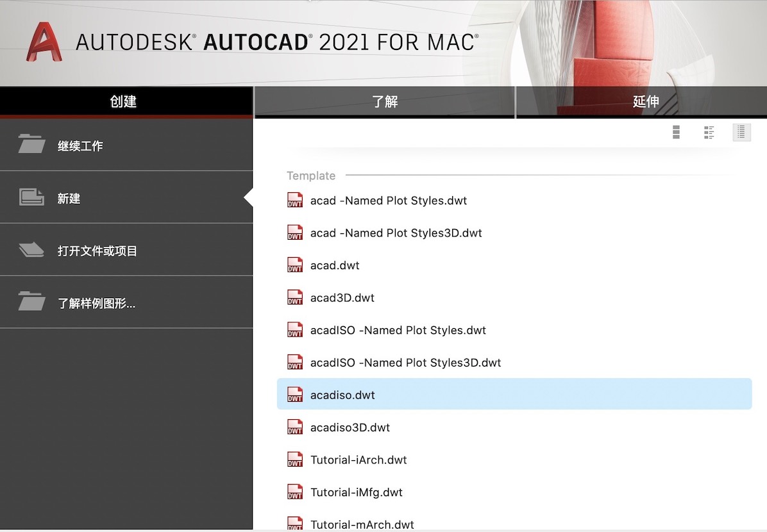Viewport: 767px width, 532px height.
Task: Select template acadISO -Named Plot Styles.dwt
Action: (x=514, y=329)
